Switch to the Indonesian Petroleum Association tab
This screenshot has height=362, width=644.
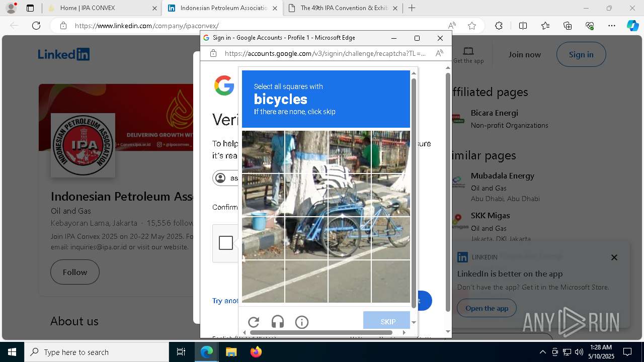[223, 8]
